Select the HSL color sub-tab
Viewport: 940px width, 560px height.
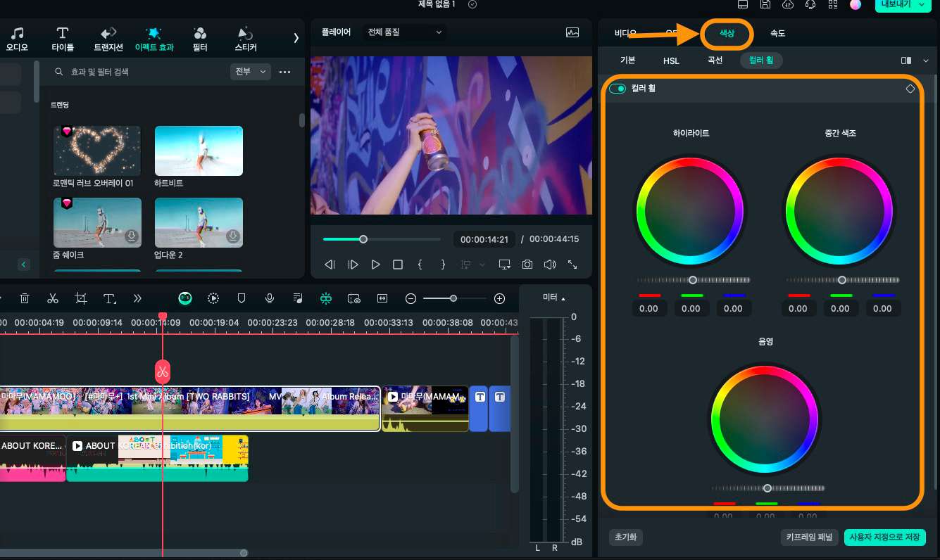pos(672,61)
